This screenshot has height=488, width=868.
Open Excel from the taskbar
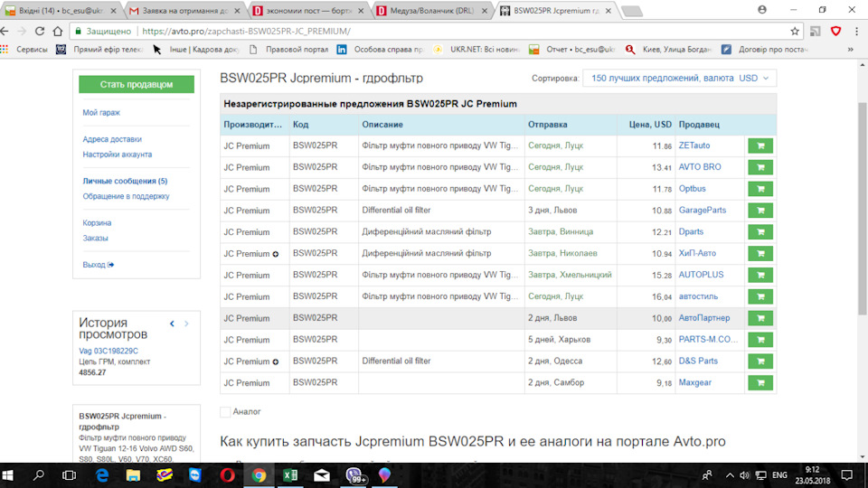tap(290, 474)
